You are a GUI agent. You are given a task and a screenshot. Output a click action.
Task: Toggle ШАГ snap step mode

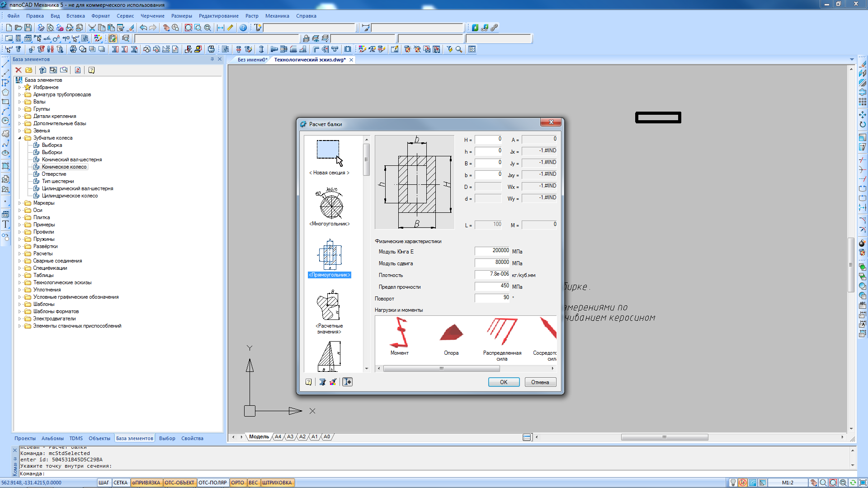pos(104,483)
